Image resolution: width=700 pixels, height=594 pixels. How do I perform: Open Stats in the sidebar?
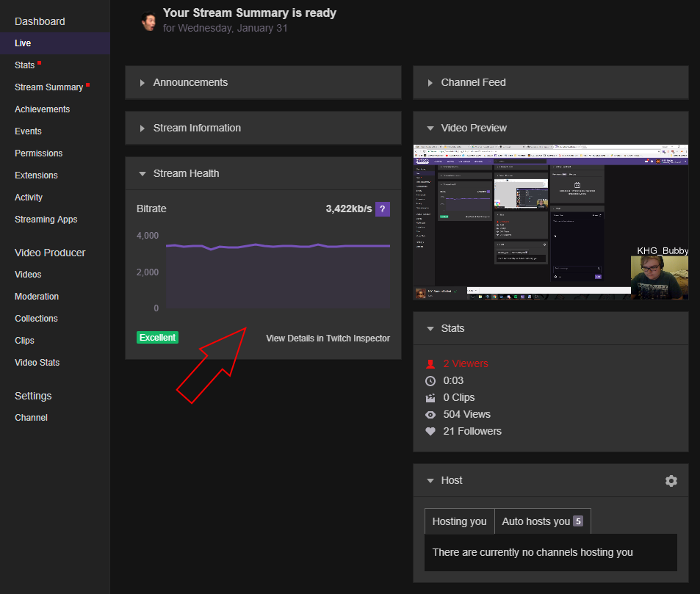pos(24,65)
